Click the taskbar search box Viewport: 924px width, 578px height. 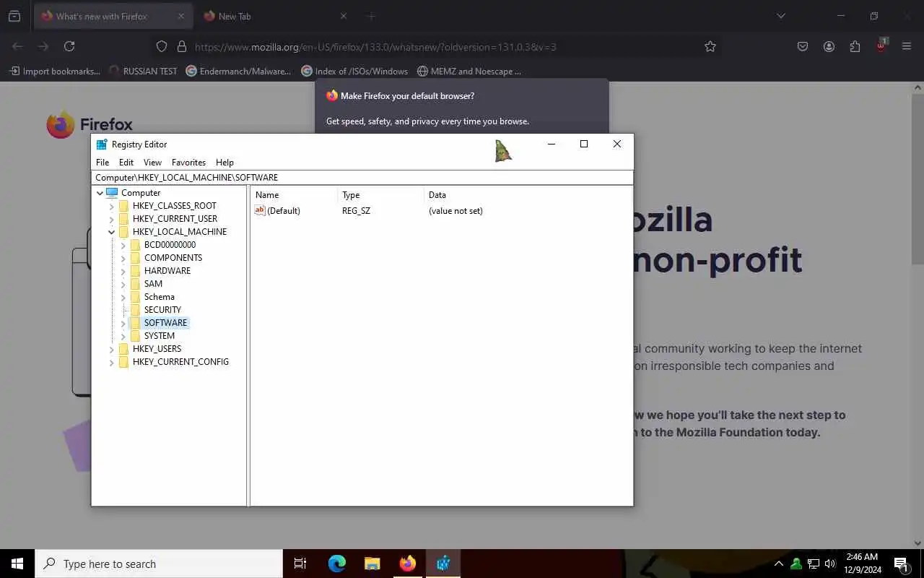point(159,564)
